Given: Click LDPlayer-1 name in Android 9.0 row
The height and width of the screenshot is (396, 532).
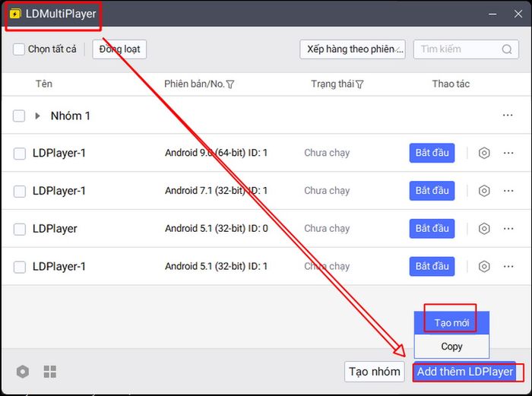Looking at the screenshot, I should click(x=59, y=153).
